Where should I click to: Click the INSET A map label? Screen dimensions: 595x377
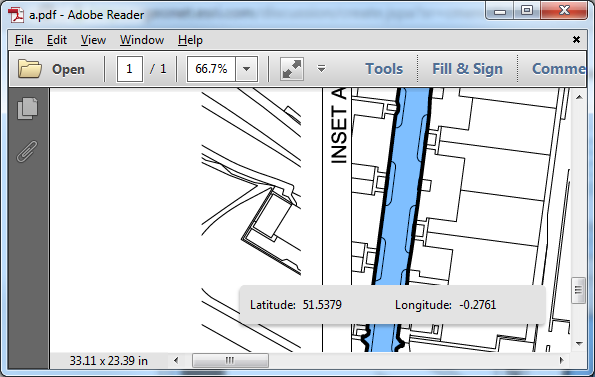pos(339,126)
